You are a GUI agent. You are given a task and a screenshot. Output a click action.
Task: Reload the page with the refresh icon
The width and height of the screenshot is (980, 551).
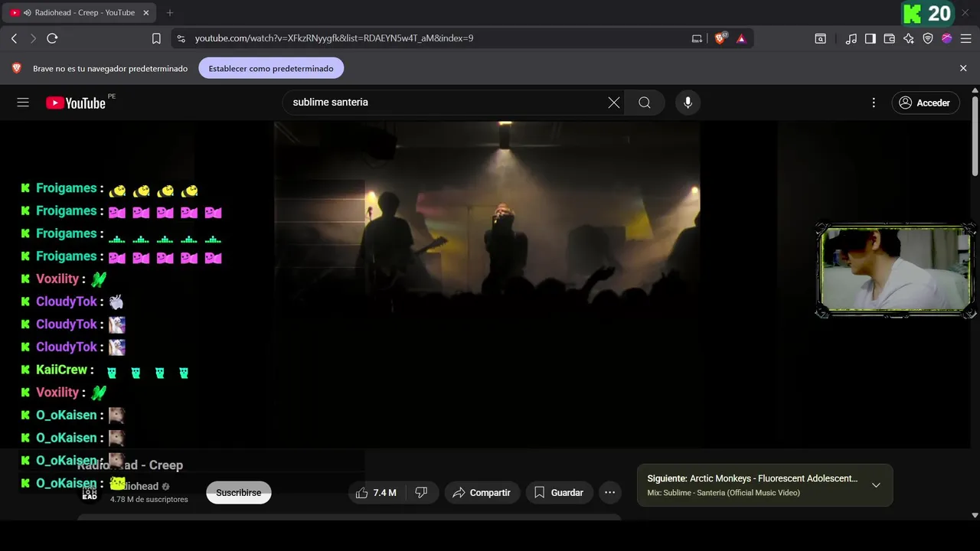52,38
